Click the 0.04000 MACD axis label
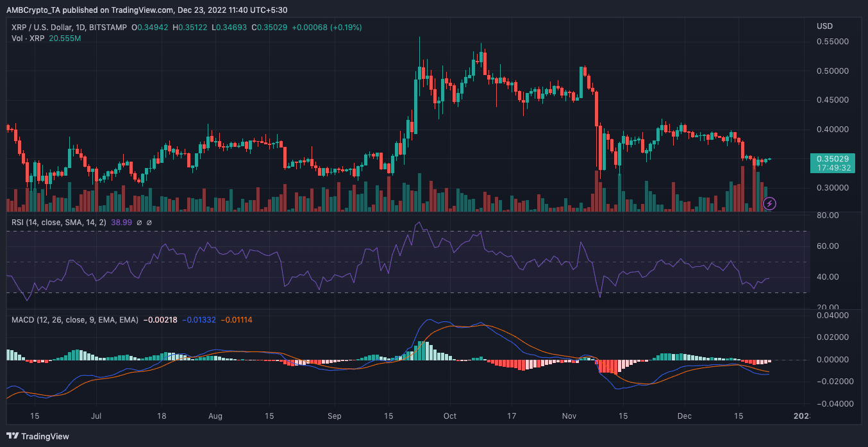The height and width of the screenshot is (447, 868). (833, 315)
